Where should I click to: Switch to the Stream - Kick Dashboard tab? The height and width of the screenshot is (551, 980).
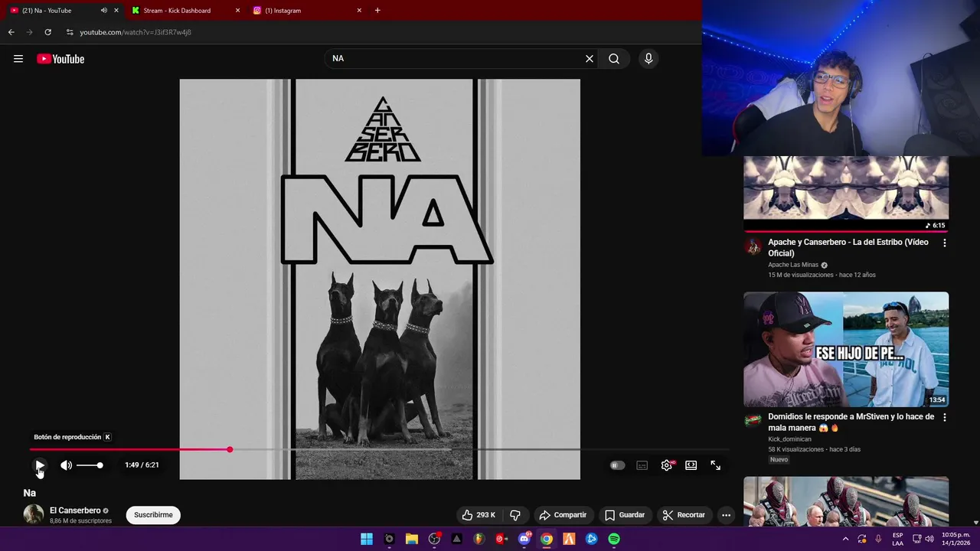tap(184, 11)
